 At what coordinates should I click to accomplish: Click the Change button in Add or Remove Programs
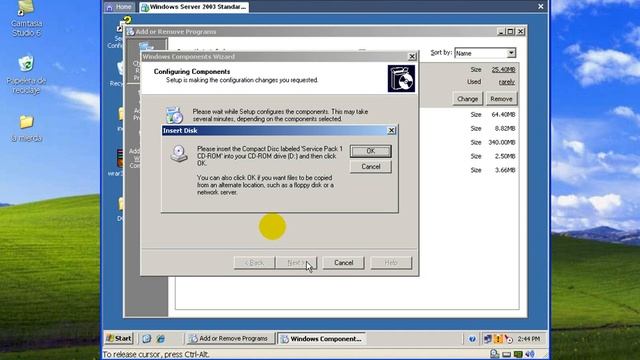click(467, 99)
